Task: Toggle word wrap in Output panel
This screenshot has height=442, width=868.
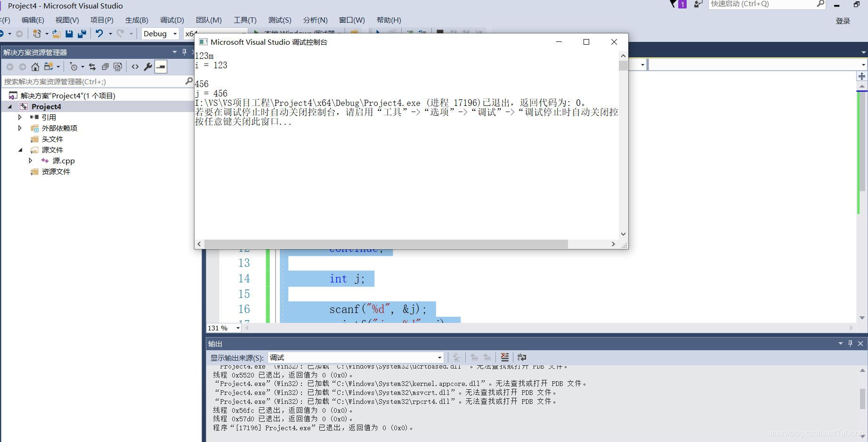Action: (x=521, y=357)
